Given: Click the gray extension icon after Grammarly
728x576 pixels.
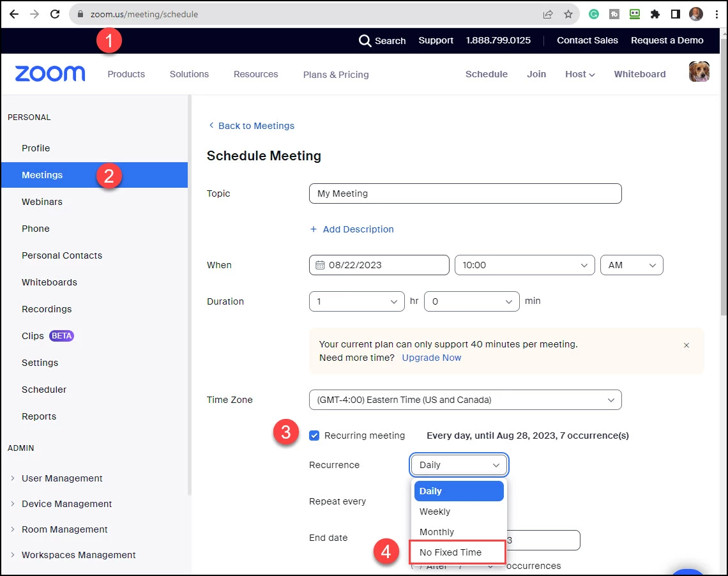Looking at the screenshot, I should click(614, 14).
